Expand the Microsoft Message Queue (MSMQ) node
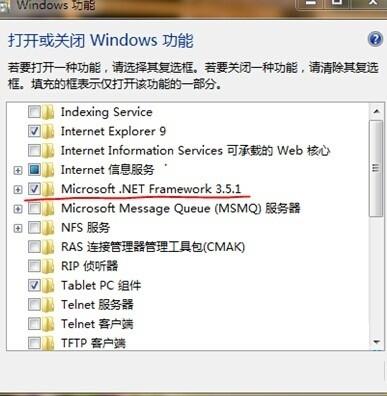Image resolution: width=387 pixels, height=396 pixels. (x=18, y=209)
